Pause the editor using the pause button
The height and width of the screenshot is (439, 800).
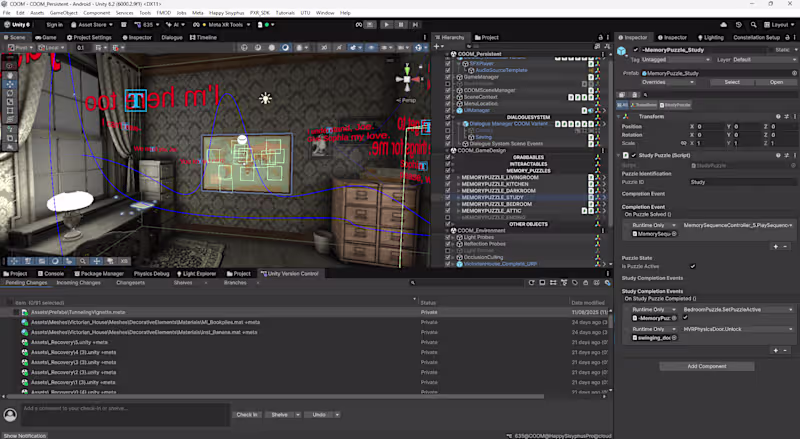coord(401,25)
